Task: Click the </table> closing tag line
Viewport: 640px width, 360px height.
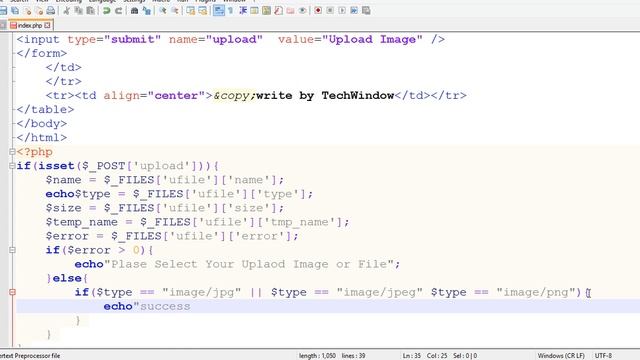Action: tap(45, 109)
